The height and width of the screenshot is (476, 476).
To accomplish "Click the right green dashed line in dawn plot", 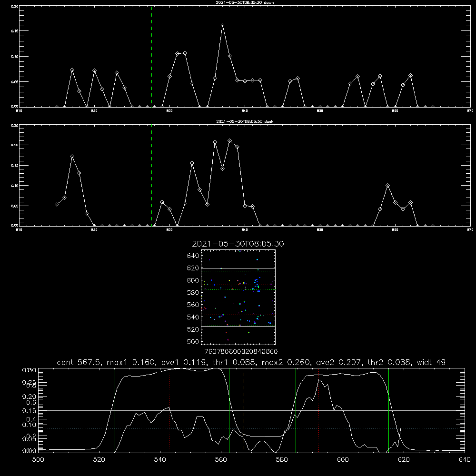I will point(263,56).
